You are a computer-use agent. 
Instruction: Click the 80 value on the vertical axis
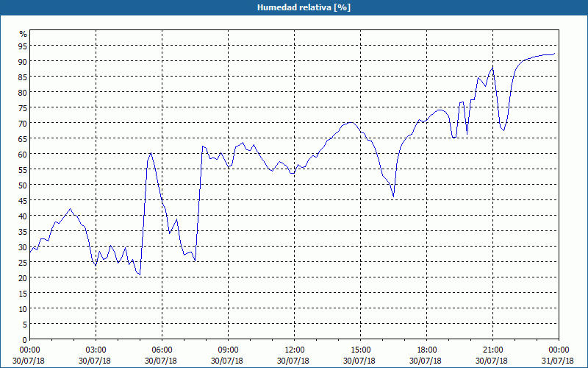click(x=23, y=92)
